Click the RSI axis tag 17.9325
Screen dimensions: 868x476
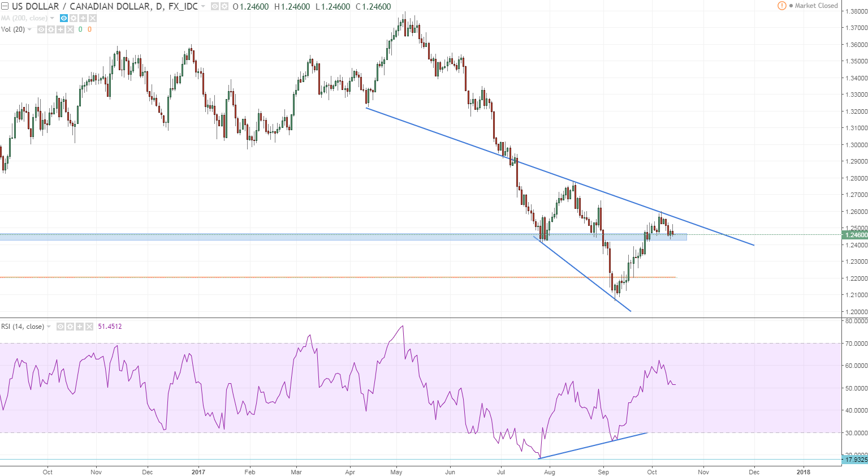[x=855, y=460]
